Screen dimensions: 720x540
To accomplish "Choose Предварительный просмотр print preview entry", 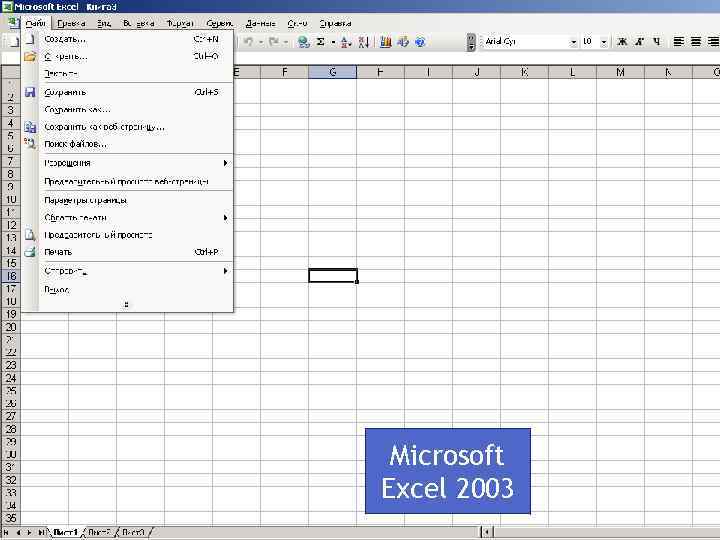I will pos(127,235).
